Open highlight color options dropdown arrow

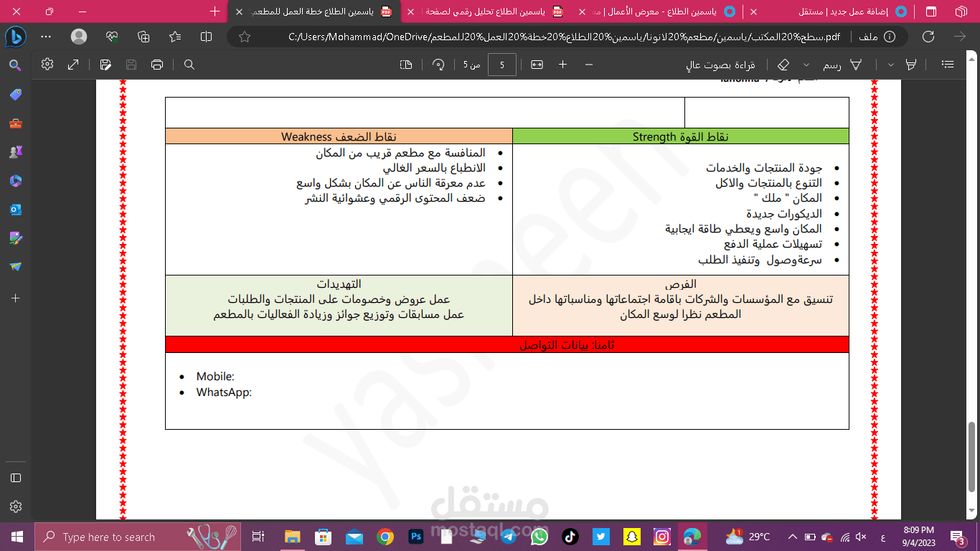click(x=891, y=65)
